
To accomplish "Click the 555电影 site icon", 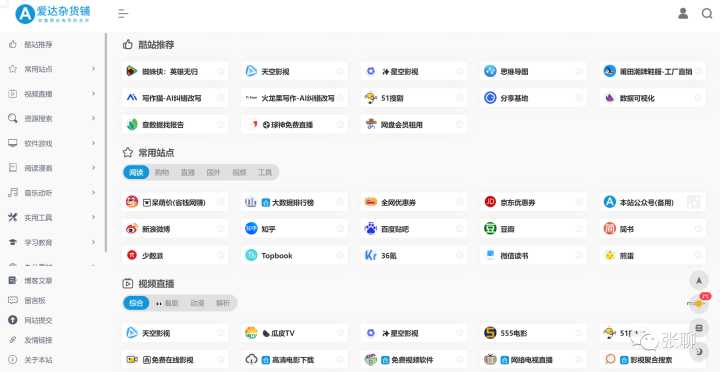I will pos(490,333).
